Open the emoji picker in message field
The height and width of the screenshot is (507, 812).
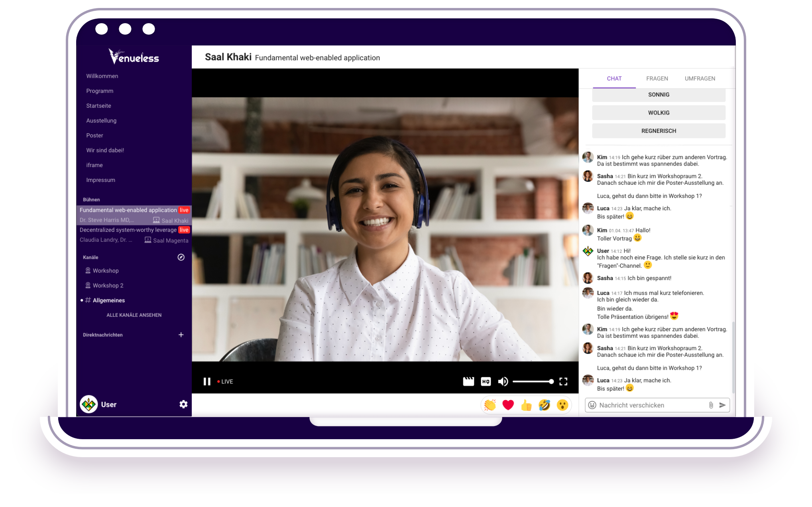click(592, 405)
